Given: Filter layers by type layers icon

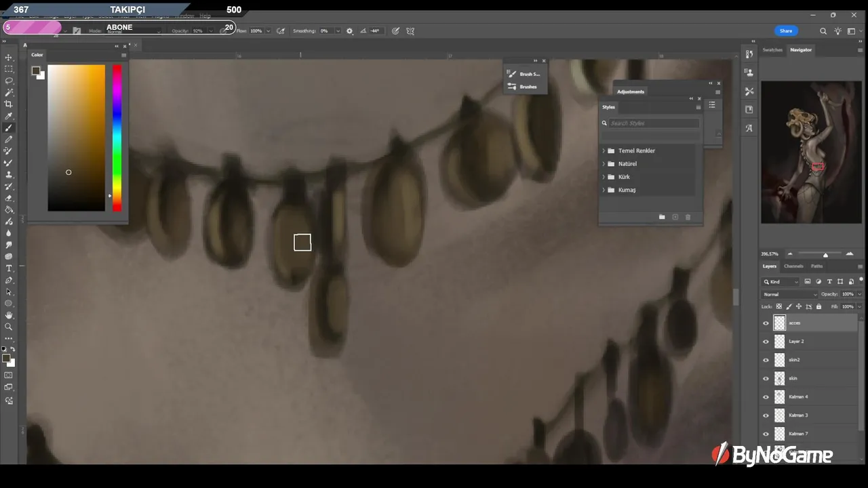Looking at the screenshot, I should [829, 281].
